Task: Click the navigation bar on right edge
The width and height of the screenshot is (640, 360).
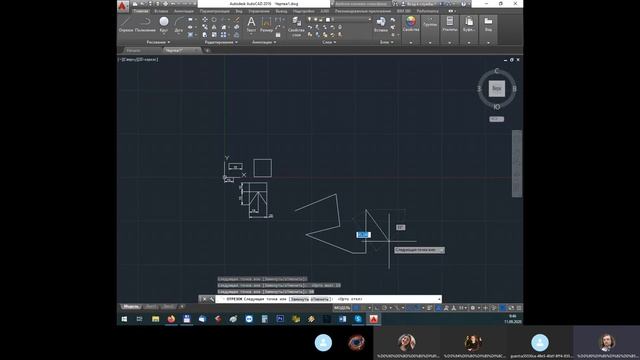Action: (x=517, y=164)
